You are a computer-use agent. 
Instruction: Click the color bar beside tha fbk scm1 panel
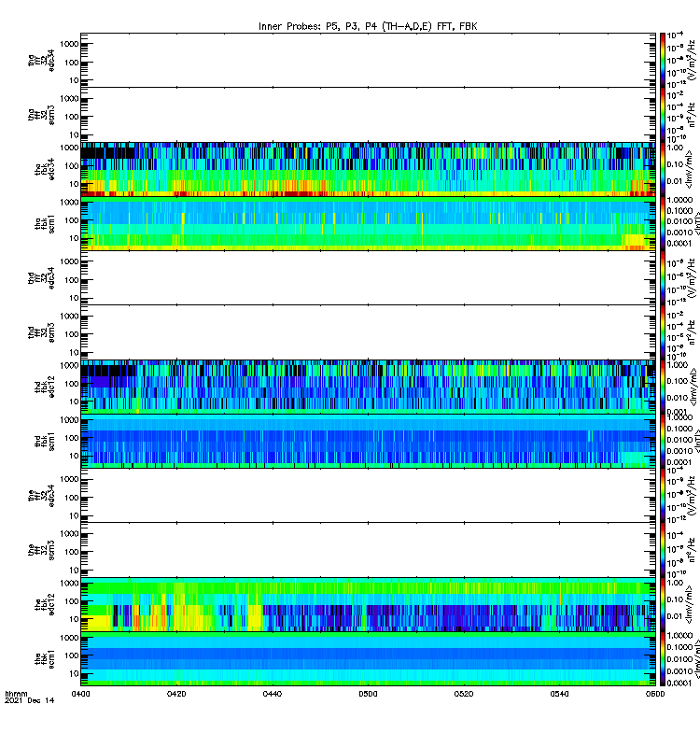pos(663,223)
